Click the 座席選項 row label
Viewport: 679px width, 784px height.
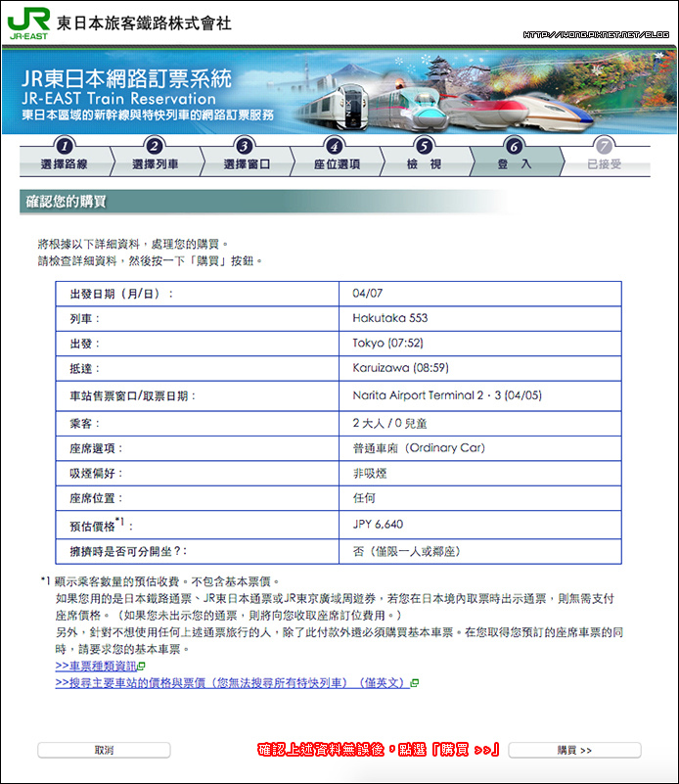[96, 448]
